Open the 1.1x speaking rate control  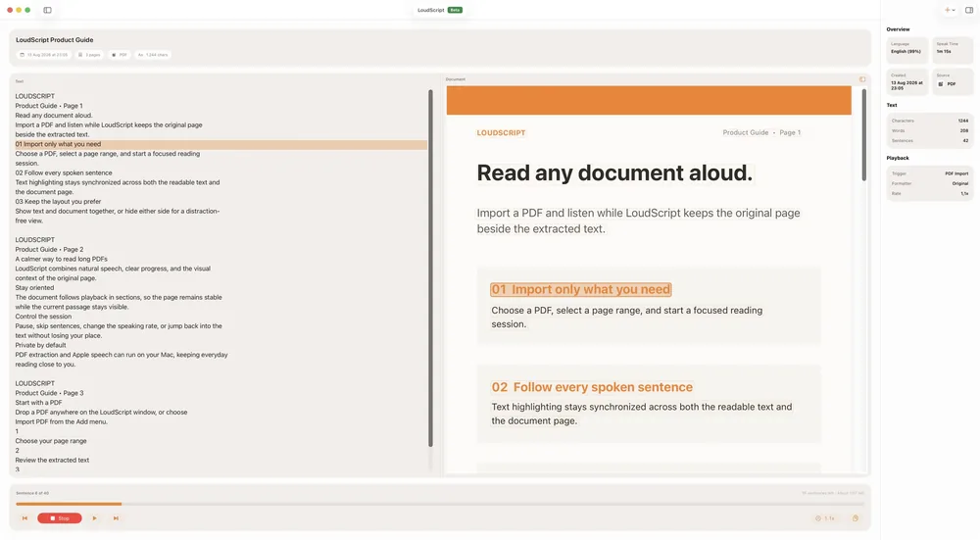pos(825,518)
